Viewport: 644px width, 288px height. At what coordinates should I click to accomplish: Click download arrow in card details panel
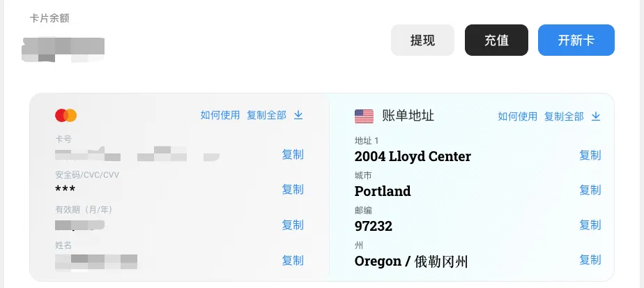pyautogui.click(x=298, y=116)
